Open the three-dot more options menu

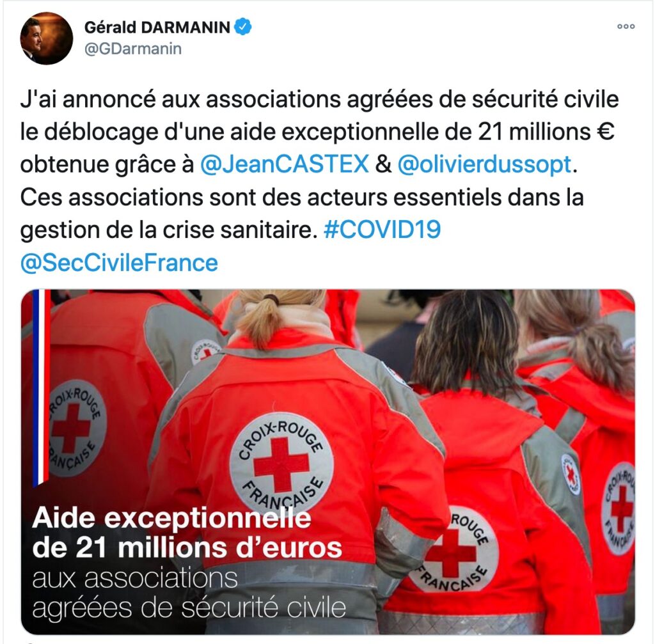(626, 26)
